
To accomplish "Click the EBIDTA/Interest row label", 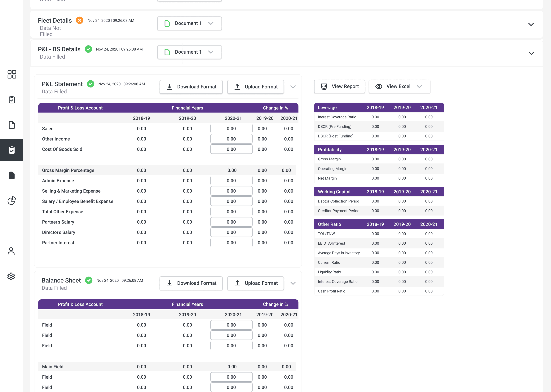I will point(332,243).
